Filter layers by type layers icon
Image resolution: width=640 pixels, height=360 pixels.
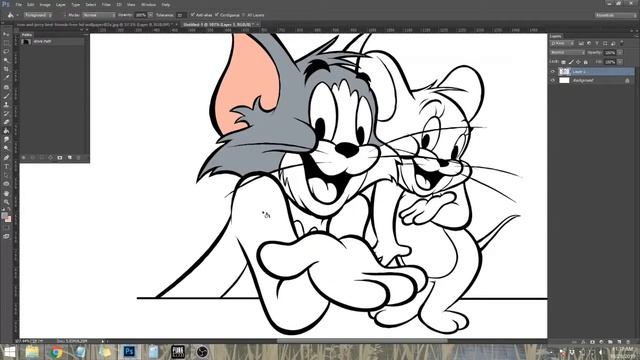597,43
